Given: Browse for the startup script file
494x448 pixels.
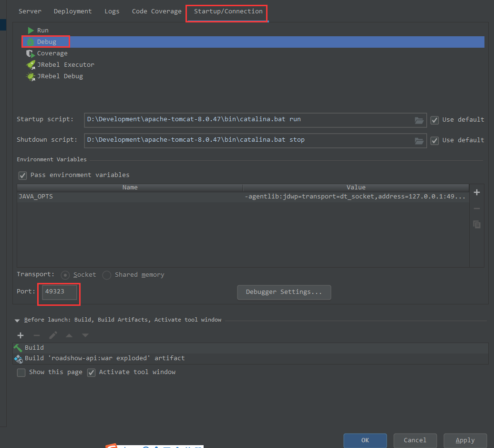Looking at the screenshot, I should (419, 120).
